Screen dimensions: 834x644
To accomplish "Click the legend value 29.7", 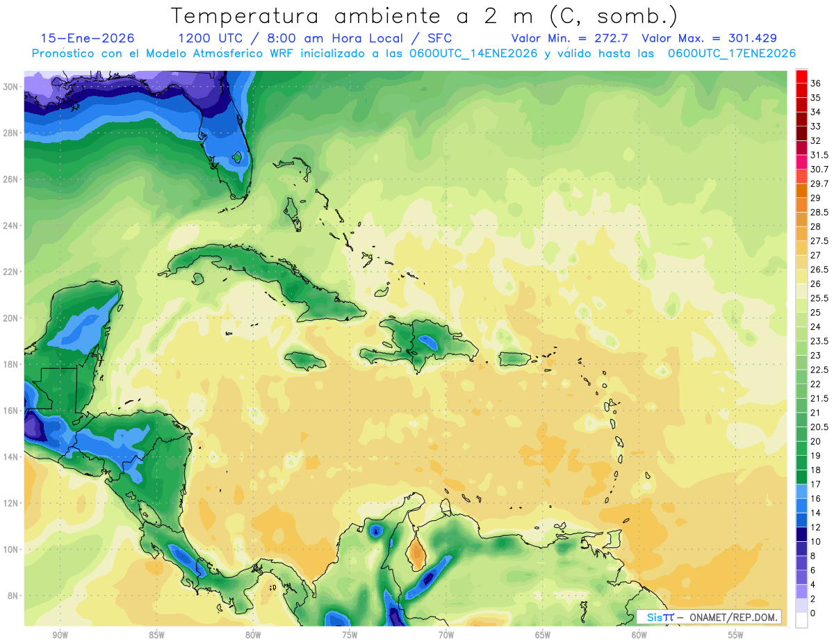I will tap(819, 183).
